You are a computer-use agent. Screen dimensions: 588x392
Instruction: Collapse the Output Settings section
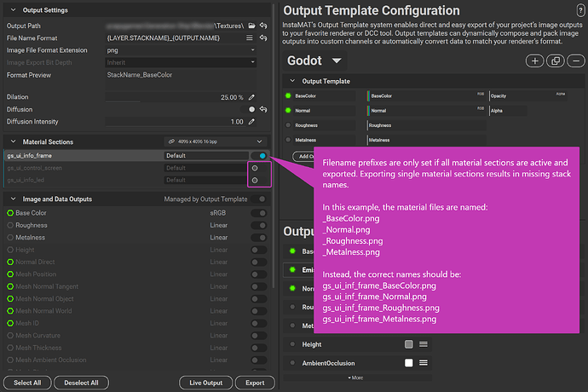pos(13,9)
